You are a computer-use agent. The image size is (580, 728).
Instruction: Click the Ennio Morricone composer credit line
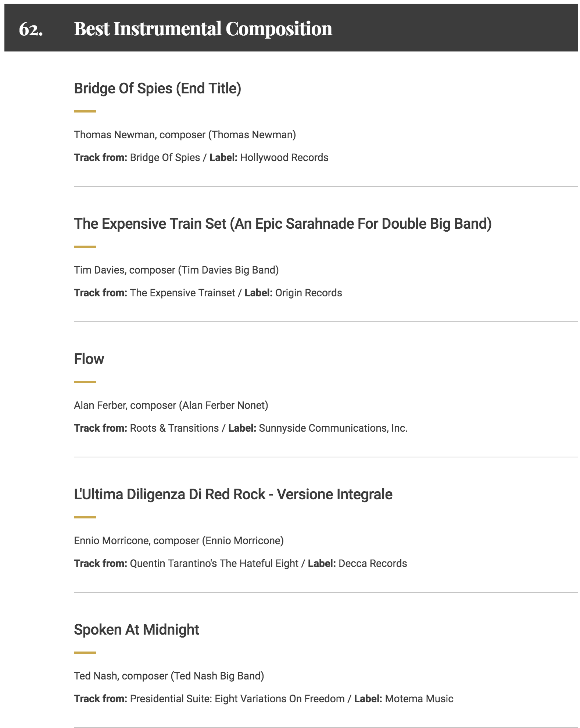coord(179,541)
